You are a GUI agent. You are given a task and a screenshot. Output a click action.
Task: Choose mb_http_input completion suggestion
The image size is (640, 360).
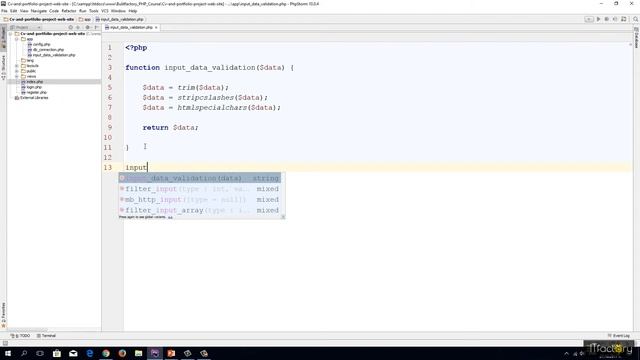[200, 200]
